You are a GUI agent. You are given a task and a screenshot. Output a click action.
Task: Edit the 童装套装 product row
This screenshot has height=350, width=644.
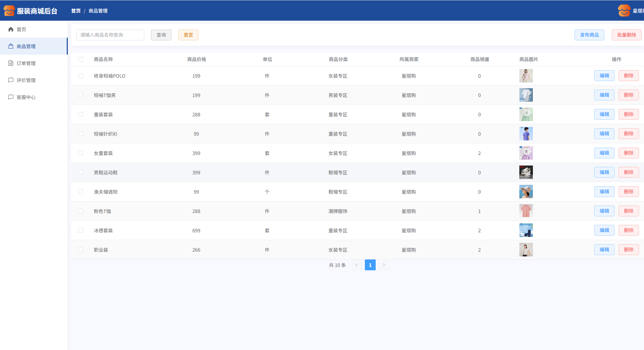click(604, 114)
